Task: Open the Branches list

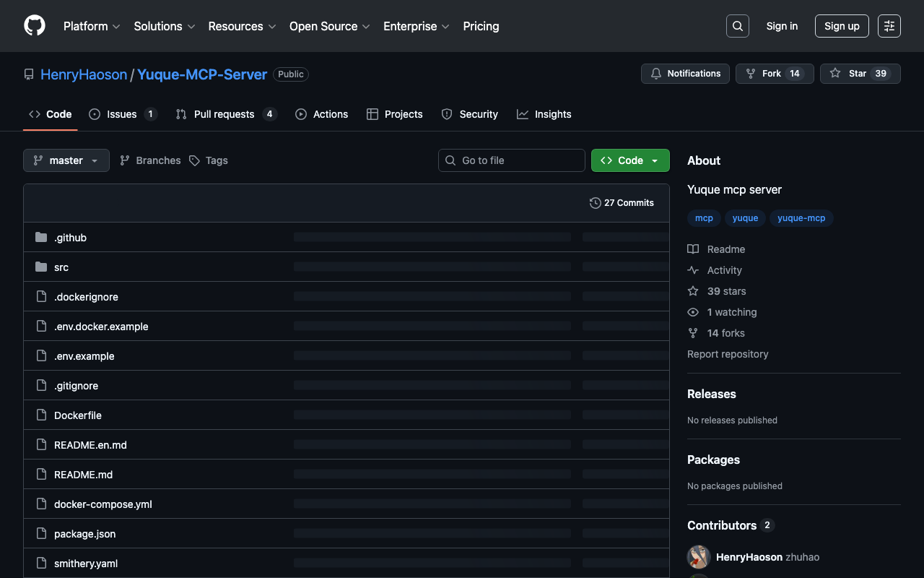Action: point(150,160)
